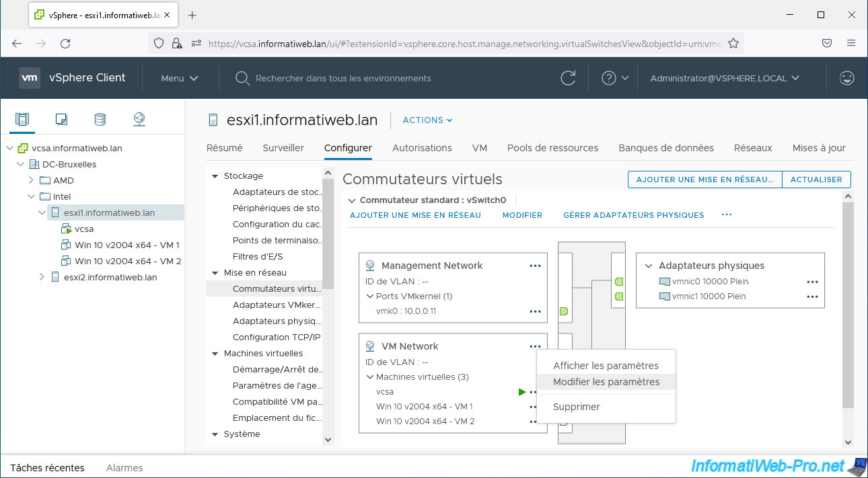Open Management Network options ellipsis
Image resolution: width=868 pixels, height=478 pixels.
535,266
